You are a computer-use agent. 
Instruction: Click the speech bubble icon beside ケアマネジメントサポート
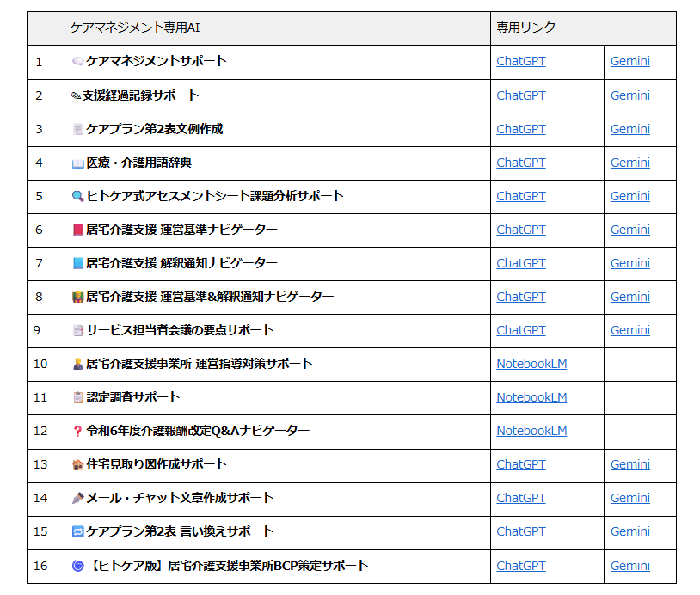tap(77, 62)
